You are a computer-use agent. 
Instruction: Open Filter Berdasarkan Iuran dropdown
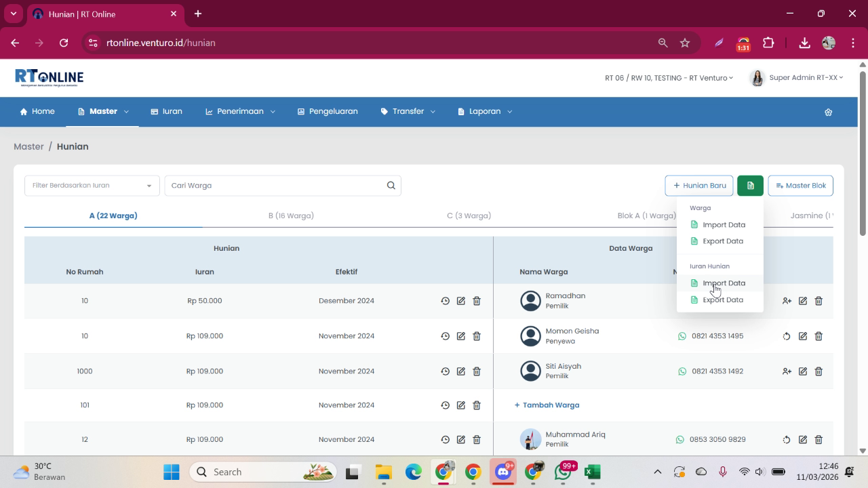tap(92, 186)
